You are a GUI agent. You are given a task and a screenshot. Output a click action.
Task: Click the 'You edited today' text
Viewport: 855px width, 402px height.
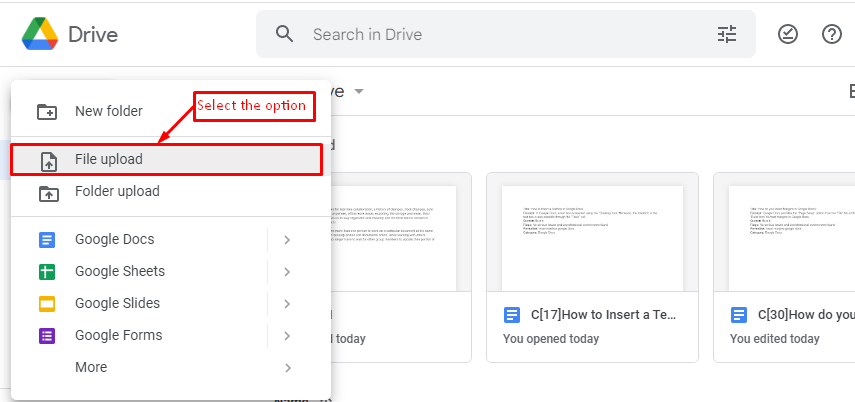pyautogui.click(x=774, y=339)
